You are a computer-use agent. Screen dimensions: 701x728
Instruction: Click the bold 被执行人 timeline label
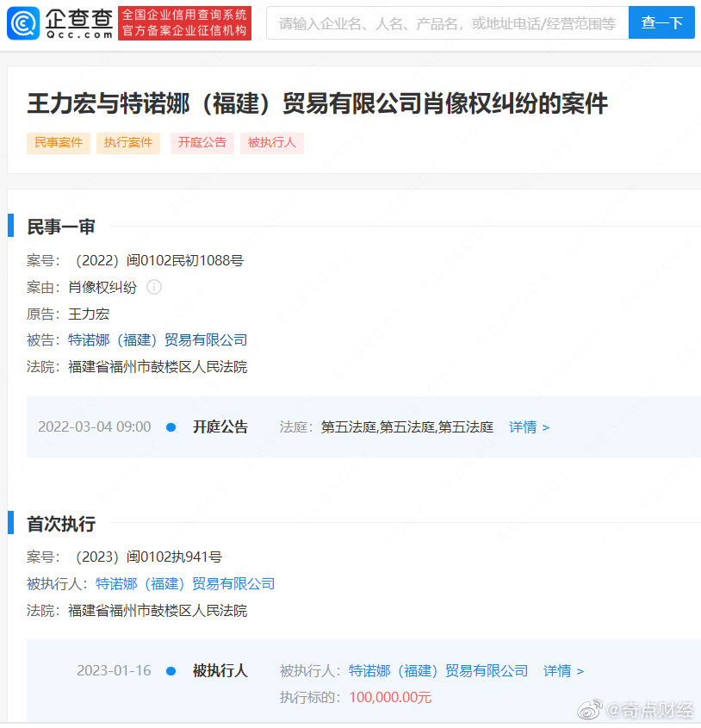[x=220, y=671]
